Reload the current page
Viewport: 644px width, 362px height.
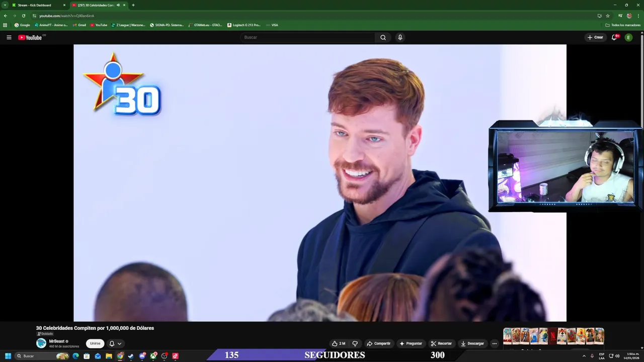click(x=23, y=16)
